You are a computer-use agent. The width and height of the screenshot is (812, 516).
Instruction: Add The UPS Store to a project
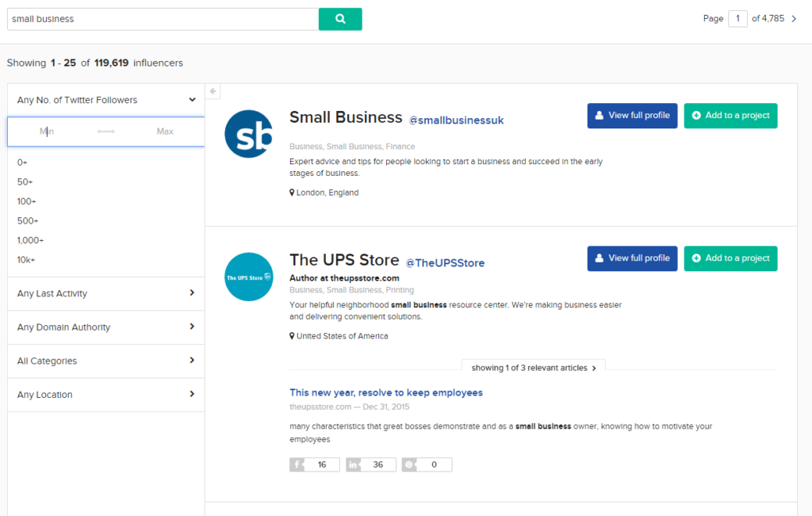730,258
